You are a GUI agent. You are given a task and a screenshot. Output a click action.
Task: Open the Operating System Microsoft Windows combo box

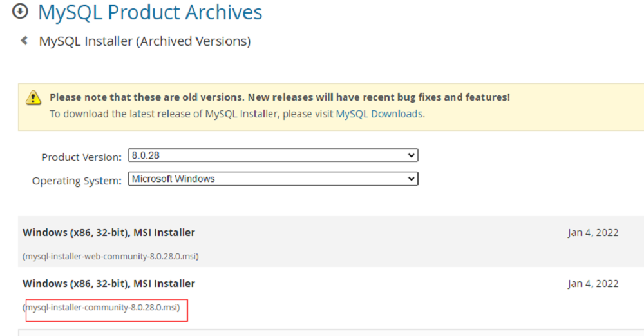[273, 179]
